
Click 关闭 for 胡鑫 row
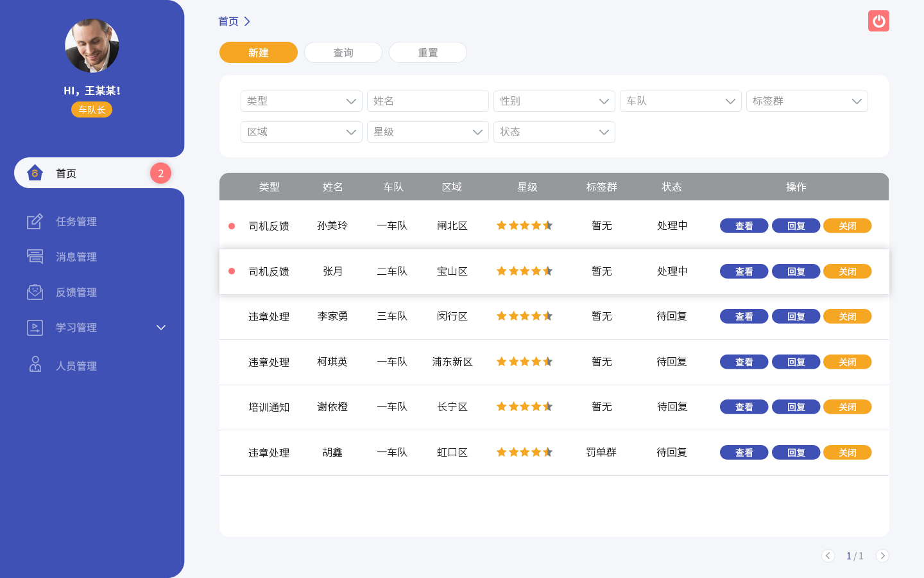tap(848, 453)
